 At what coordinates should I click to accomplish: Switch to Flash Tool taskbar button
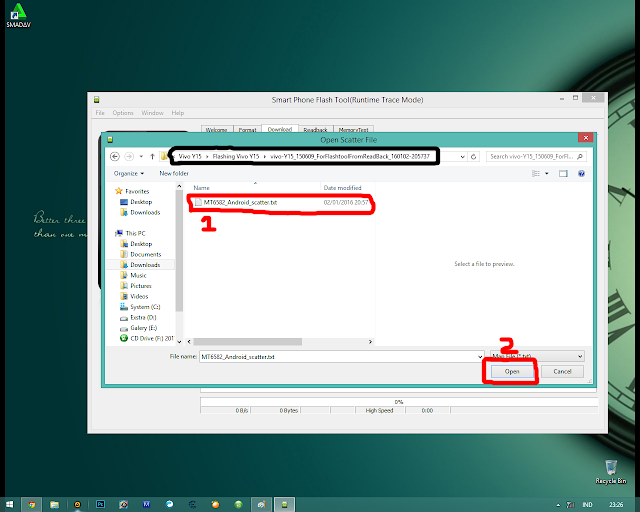pyautogui.click(x=284, y=505)
